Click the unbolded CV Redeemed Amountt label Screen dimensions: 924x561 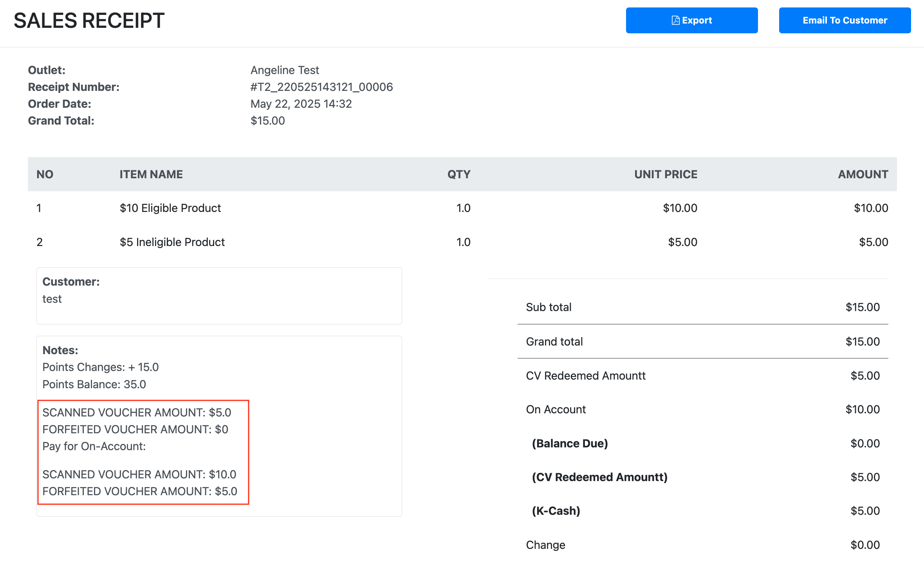click(586, 376)
